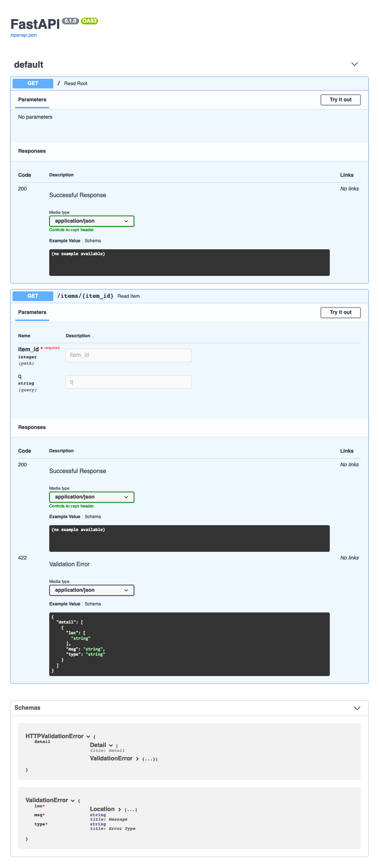The width and height of the screenshot is (379, 868).
Task: Switch to Schema tab for 422 response
Action: tap(93, 604)
